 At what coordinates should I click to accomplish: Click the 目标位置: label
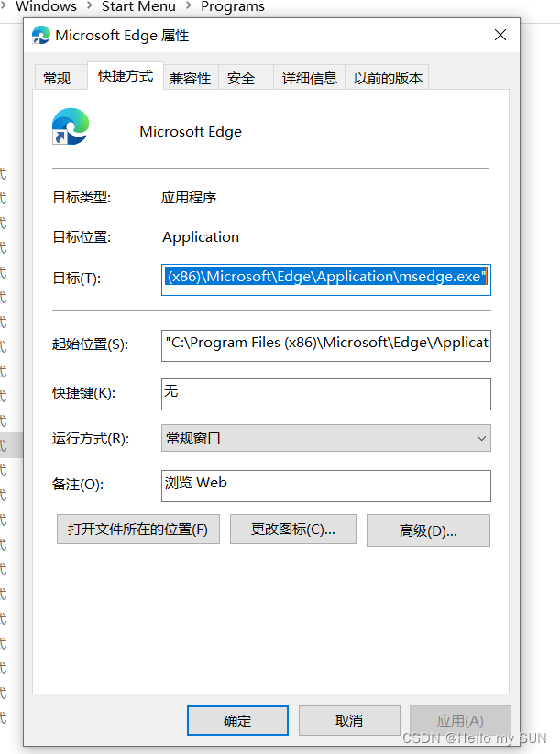(x=82, y=237)
